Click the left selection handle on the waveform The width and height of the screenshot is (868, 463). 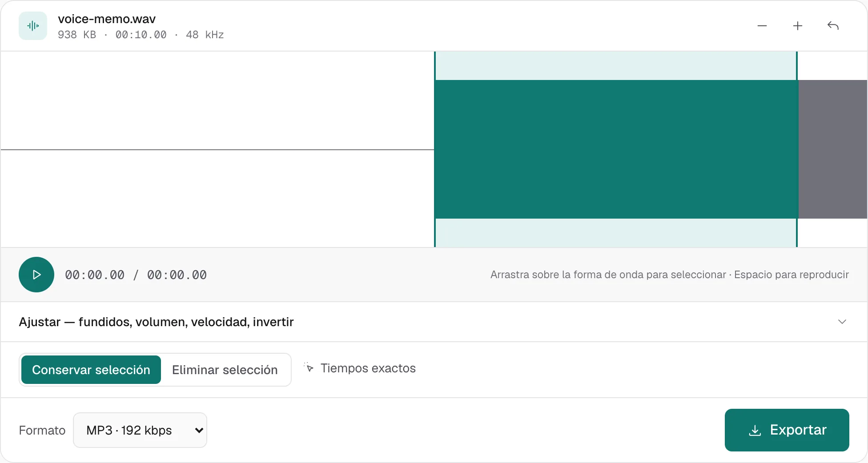pyautogui.click(x=435, y=149)
